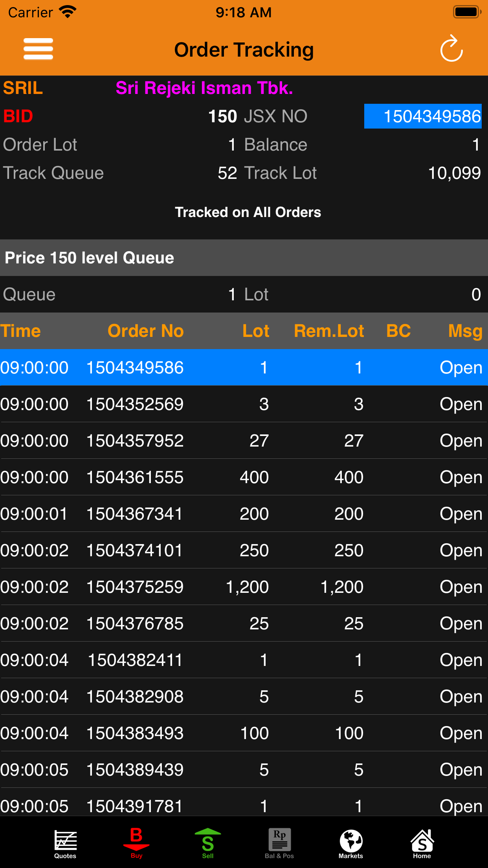Tap the Track Lot value 10,099

coord(454,173)
